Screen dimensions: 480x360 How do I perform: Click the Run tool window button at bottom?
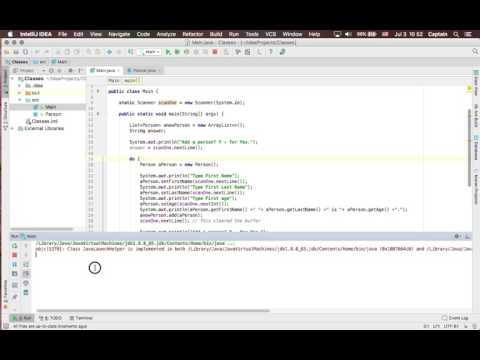(x=22, y=318)
